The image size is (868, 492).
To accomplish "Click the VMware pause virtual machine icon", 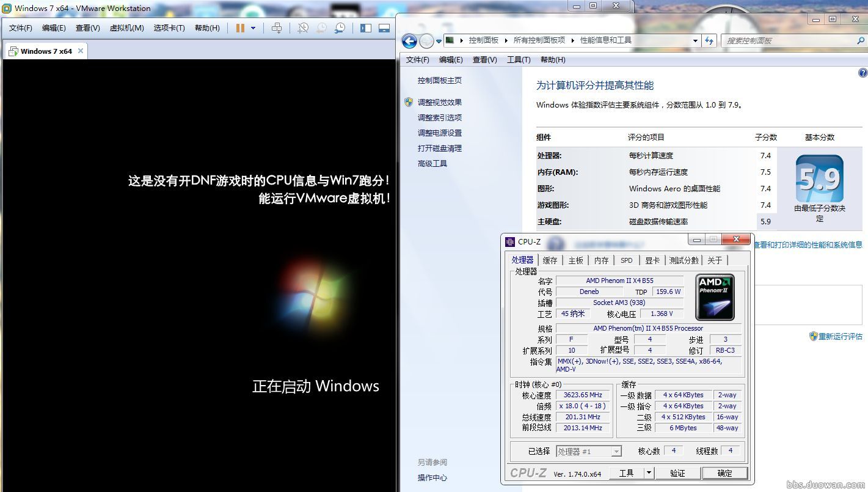I will 240,28.
